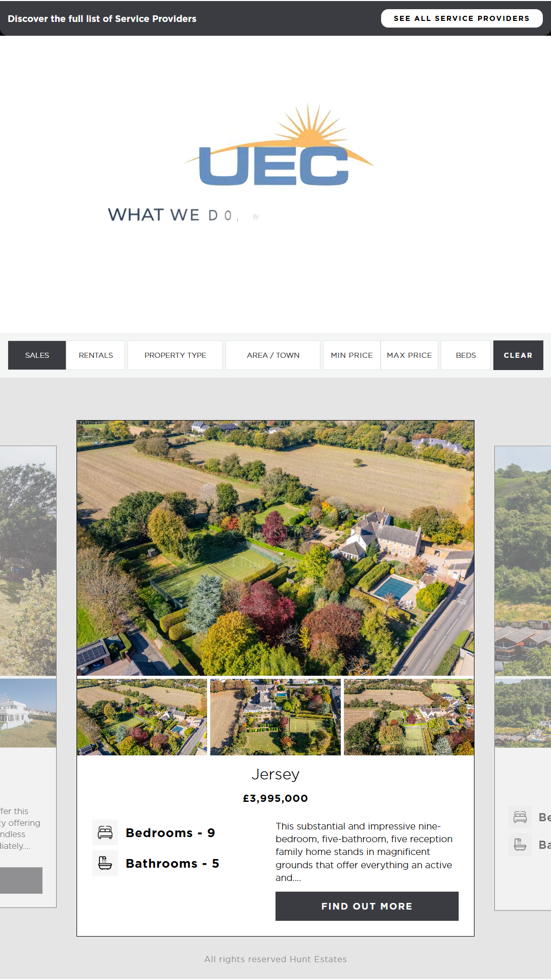
Task: Click the bath icon on next property card
Action: click(x=520, y=845)
